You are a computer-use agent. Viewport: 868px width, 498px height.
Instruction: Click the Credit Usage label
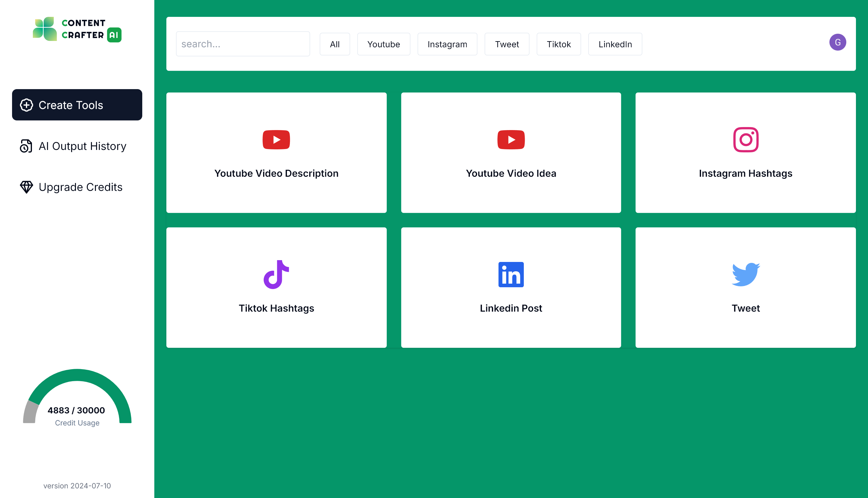pos(77,423)
